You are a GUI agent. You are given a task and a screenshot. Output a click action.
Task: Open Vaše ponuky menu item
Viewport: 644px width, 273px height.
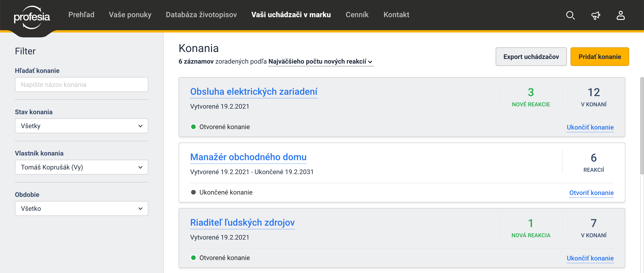tap(130, 15)
